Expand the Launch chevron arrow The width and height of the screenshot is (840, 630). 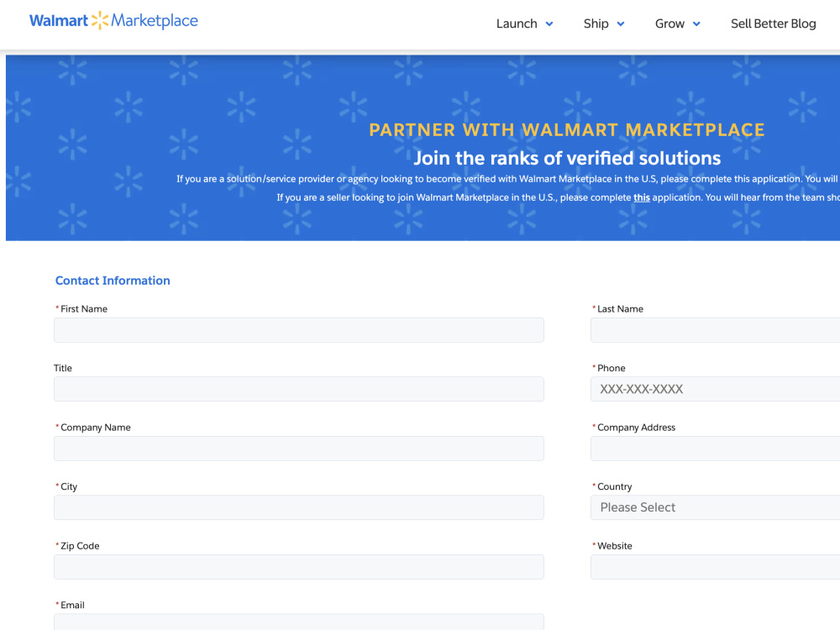pos(549,24)
